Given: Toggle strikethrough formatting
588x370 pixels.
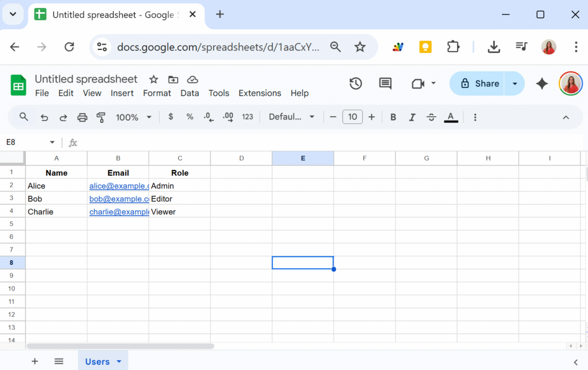Looking at the screenshot, I should point(431,117).
